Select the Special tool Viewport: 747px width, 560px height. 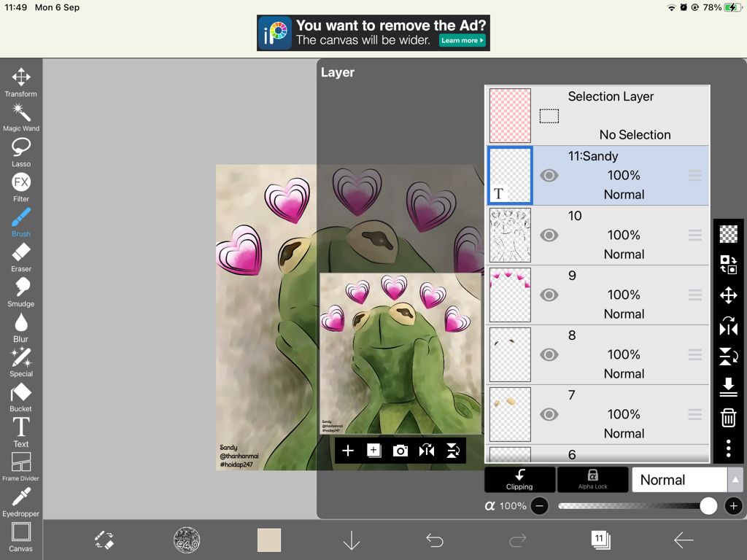[21, 362]
